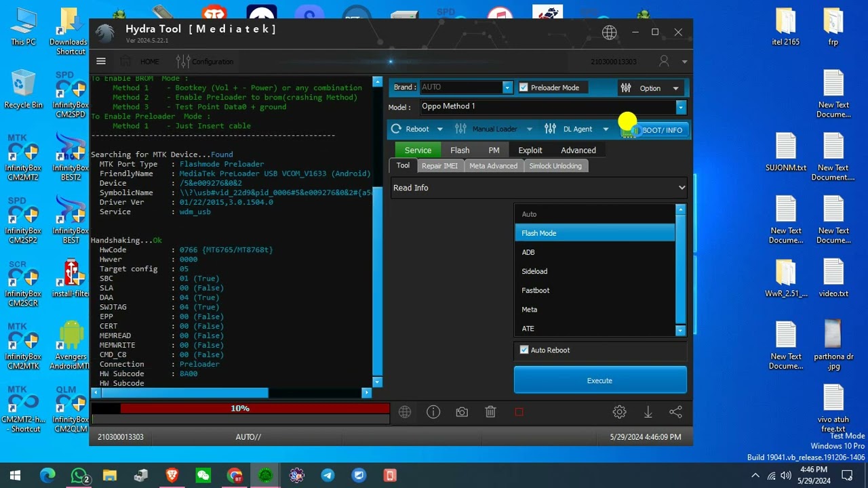Viewport: 868px width, 488px height.
Task: Choose Meta in the mode list
Action: click(x=595, y=309)
